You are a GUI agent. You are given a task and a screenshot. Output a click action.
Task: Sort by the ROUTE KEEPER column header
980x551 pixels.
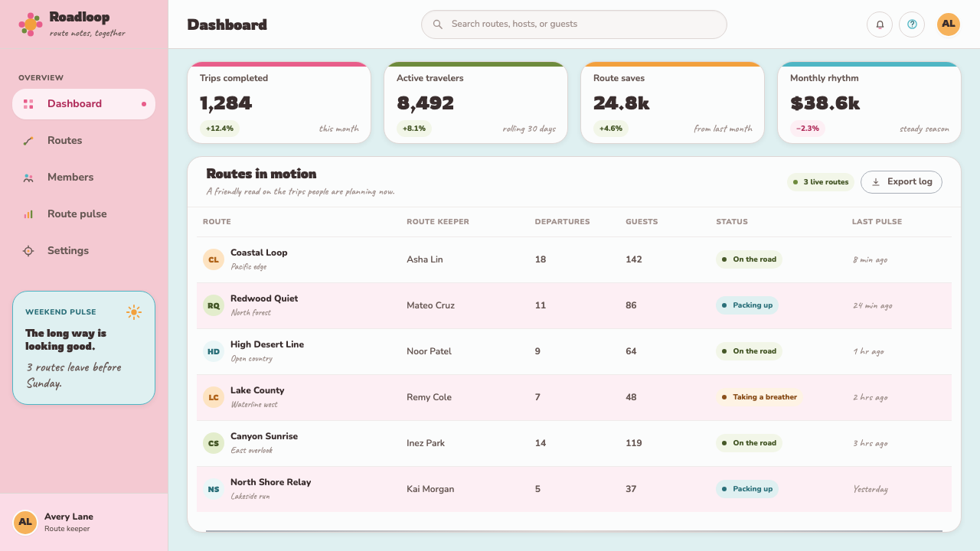pos(438,222)
